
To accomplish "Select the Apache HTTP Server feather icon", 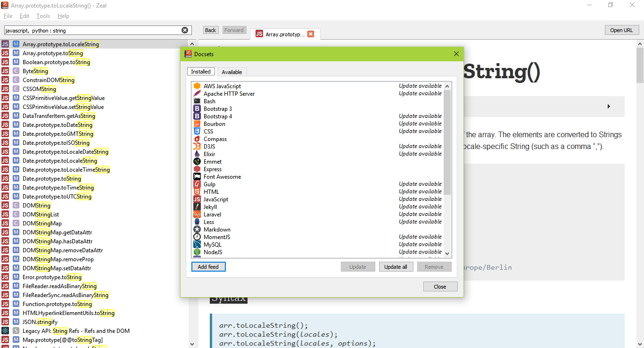I will coord(197,94).
